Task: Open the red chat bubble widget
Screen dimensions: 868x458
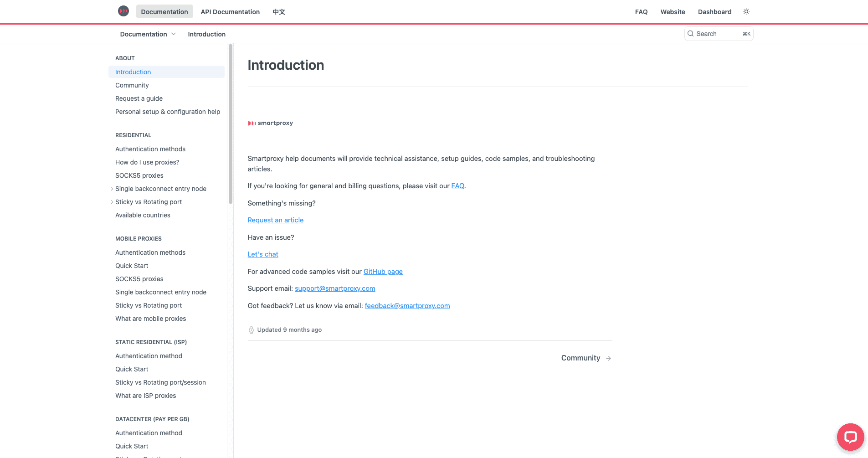Action: click(850, 437)
